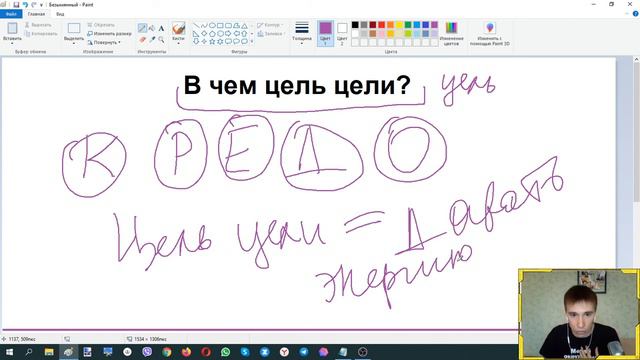
Task: Activate Цвет 1 foreground color
Action: (x=325, y=33)
